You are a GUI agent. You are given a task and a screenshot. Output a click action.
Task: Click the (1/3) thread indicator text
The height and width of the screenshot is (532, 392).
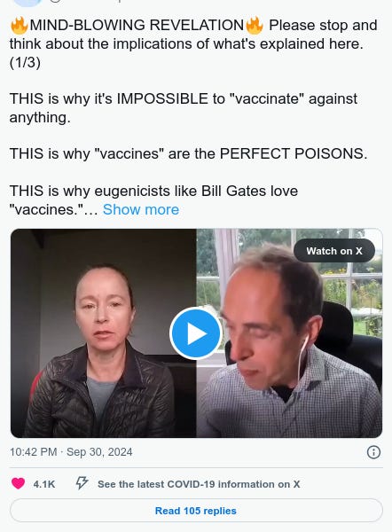[25, 62]
